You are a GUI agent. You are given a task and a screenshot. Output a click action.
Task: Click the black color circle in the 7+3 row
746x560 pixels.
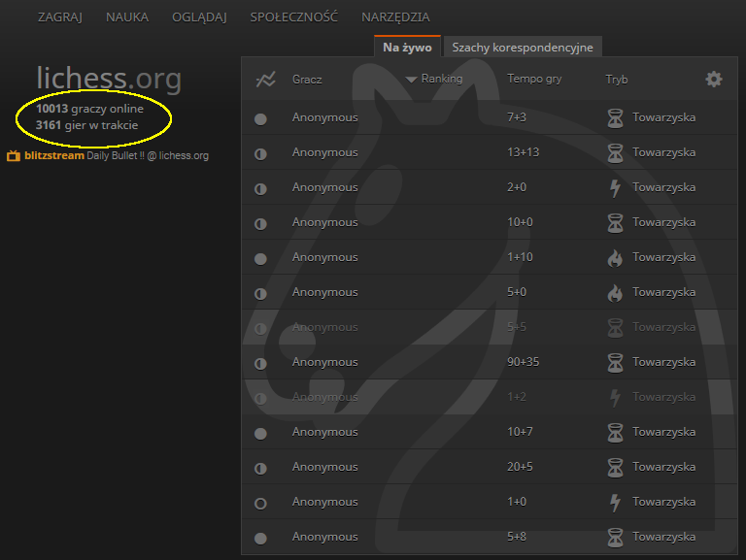(x=260, y=118)
